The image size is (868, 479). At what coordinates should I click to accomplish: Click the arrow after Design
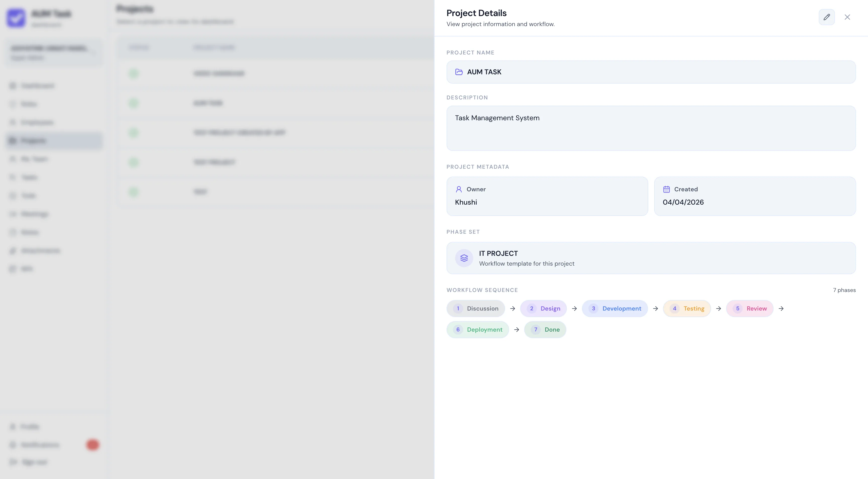pos(574,309)
